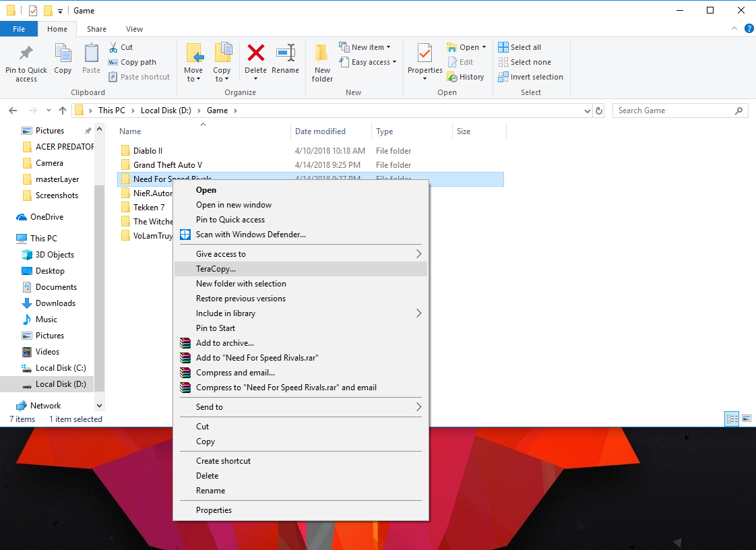The height and width of the screenshot is (550, 756).
Task: Select Include in library menu entry
Action: 301,313
